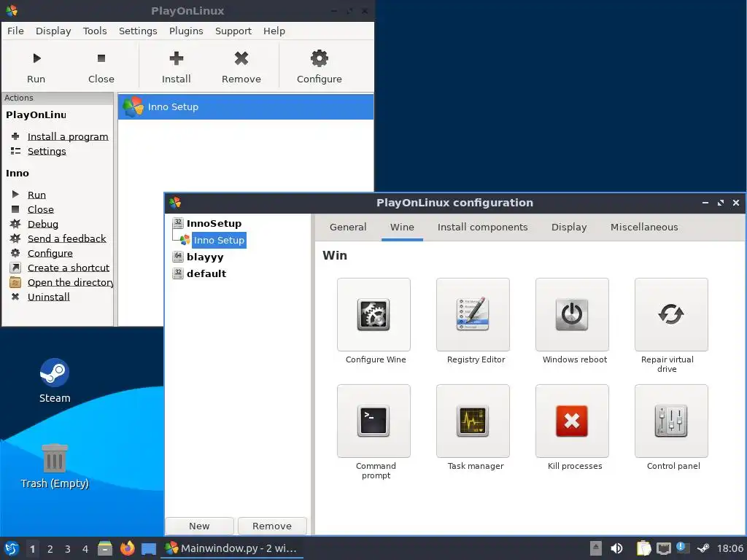Click Repair virtual drive icon

point(671,315)
